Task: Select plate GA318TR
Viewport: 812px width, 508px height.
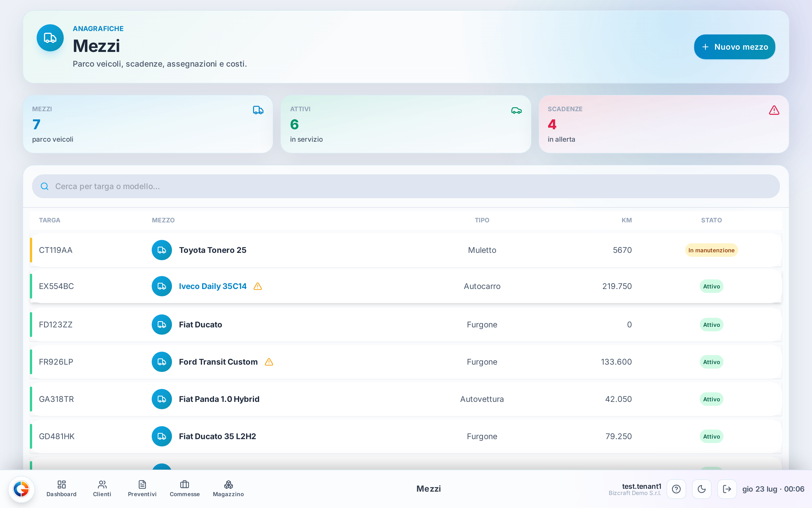Action: [56, 399]
